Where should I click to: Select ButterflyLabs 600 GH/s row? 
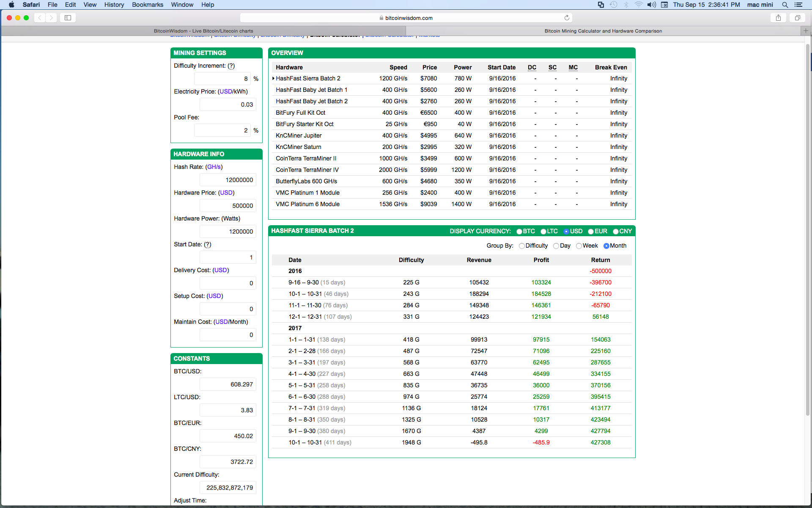[452, 181]
